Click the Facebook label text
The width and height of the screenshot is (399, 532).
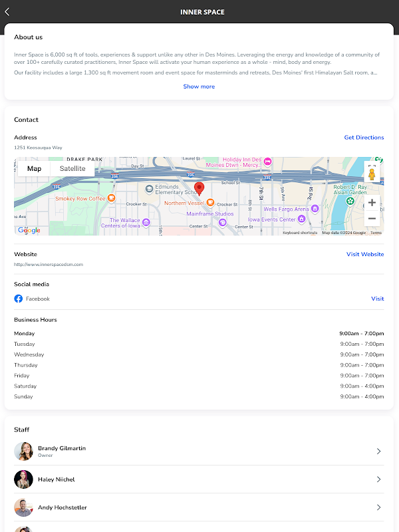pos(38,299)
